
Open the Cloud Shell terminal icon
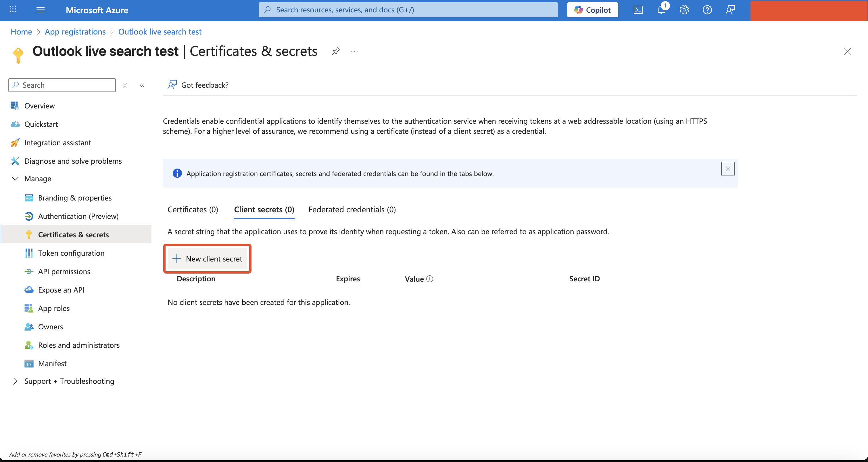pyautogui.click(x=638, y=10)
